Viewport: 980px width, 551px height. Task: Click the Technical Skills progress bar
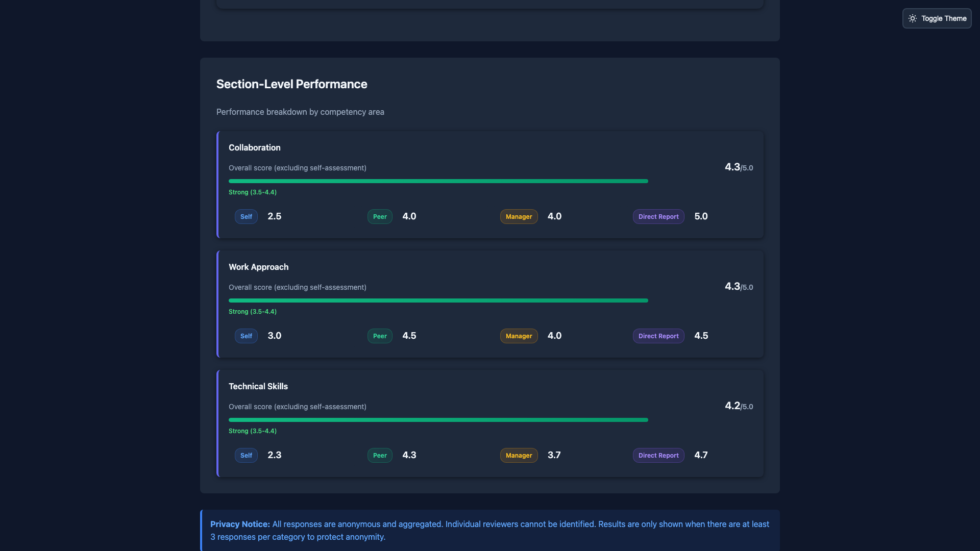(438, 419)
